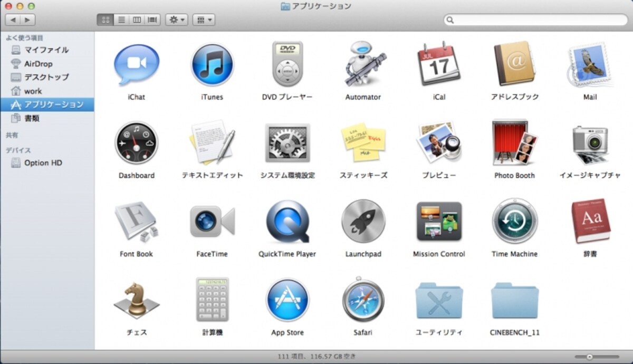Open the Time Machine icon
Image resolution: width=633 pixels, height=364 pixels.
point(515,221)
